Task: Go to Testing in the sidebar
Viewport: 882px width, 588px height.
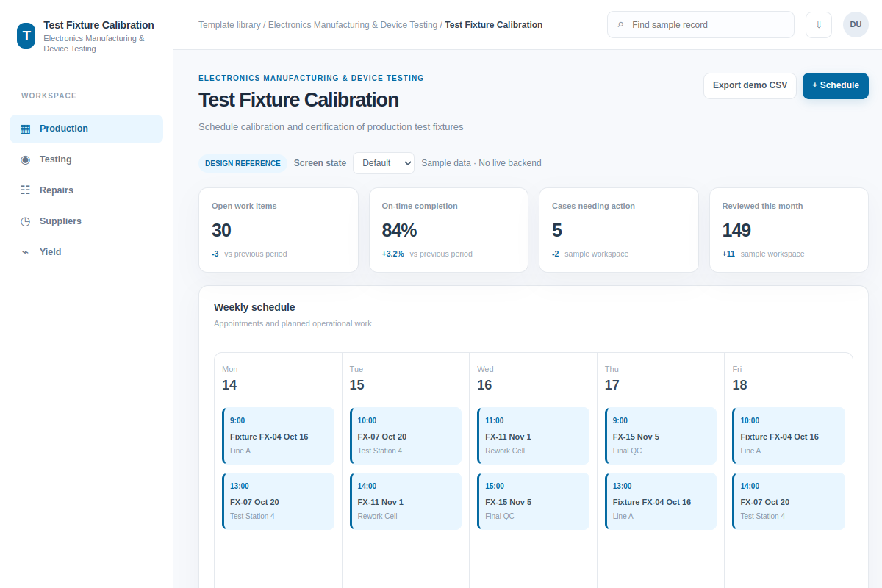Action: [x=86, y=159]
